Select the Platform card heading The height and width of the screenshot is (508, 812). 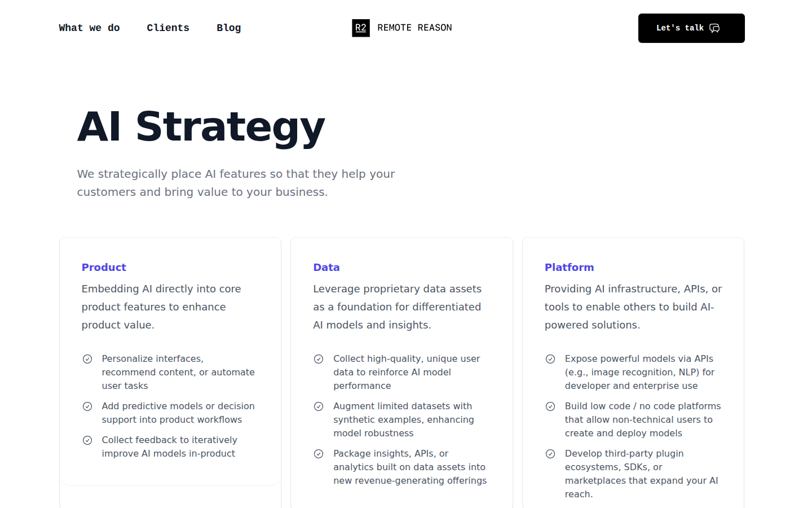tap(569, 267)
